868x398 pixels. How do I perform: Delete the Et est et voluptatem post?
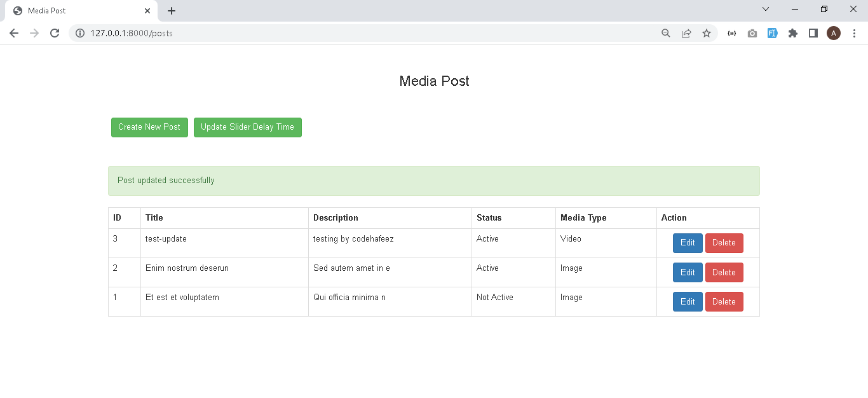[724, 302]
